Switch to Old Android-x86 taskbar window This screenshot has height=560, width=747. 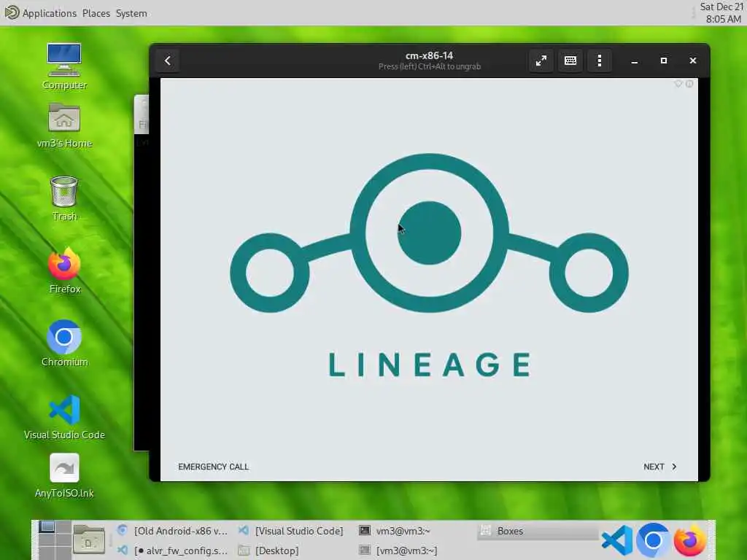(x=172, y=531)
